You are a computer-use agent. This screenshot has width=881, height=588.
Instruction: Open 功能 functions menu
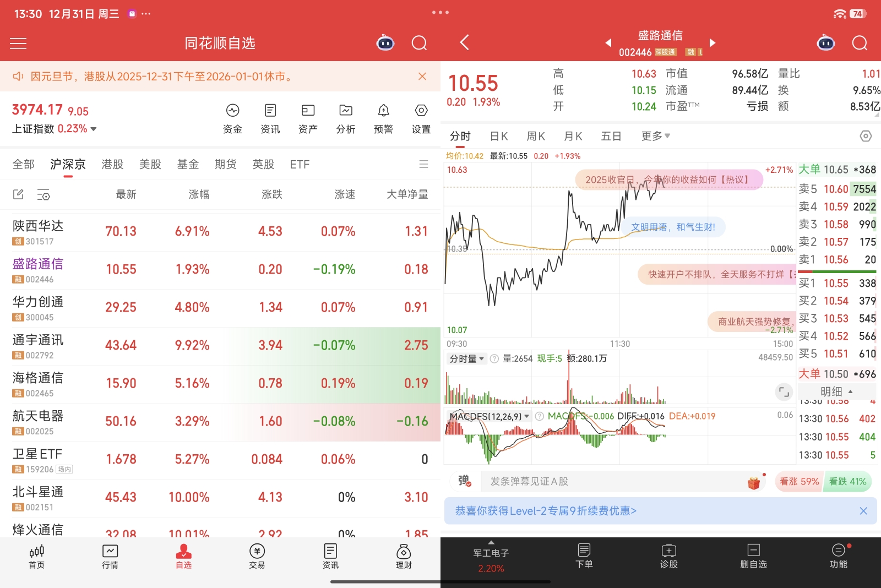(x=839, y=556)
